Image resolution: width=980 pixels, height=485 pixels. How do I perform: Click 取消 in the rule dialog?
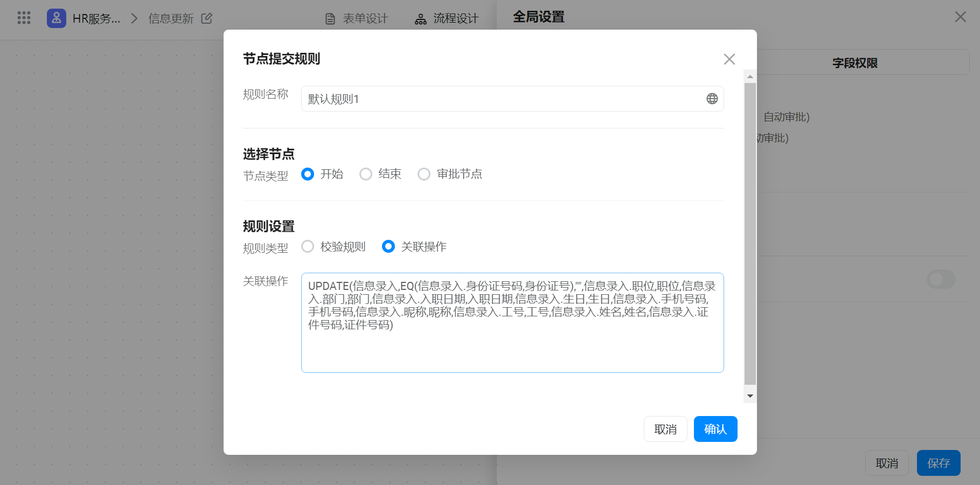[x=665, y=429]
